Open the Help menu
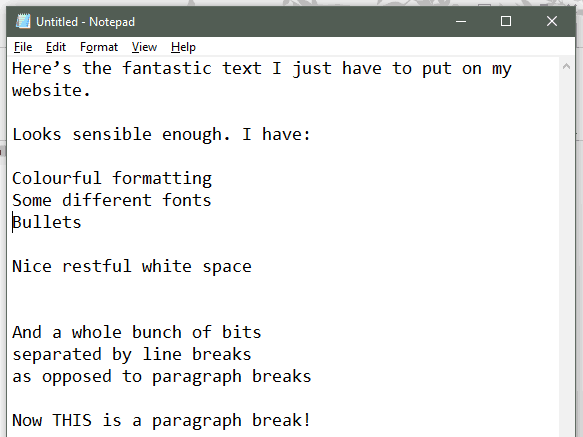Viewport: 583px width, 437px height. pos(183,47)
